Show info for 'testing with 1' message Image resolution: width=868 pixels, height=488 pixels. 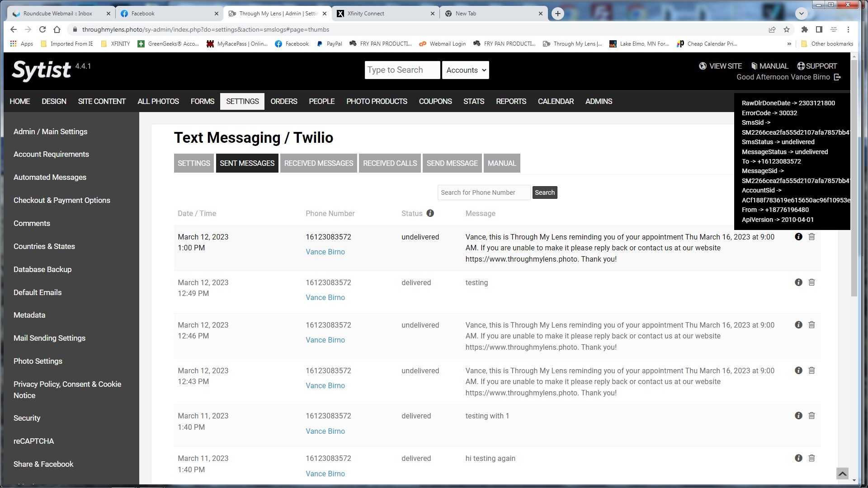(798, 416)
